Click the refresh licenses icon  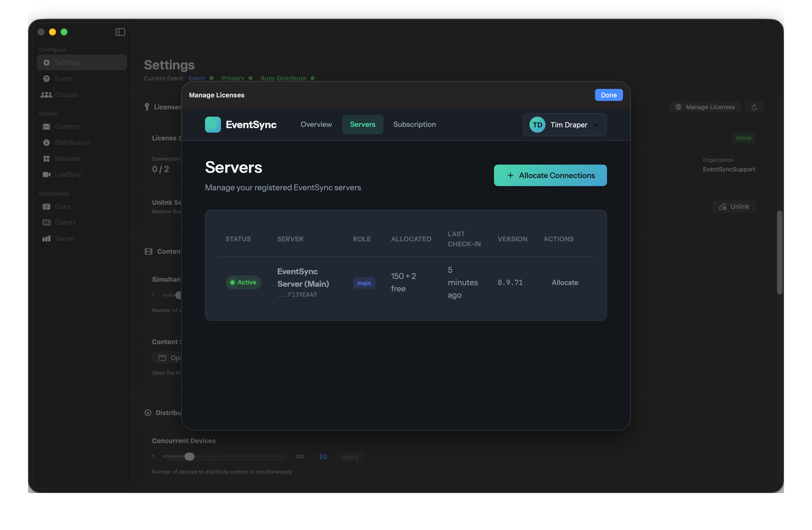coord(754,107)
